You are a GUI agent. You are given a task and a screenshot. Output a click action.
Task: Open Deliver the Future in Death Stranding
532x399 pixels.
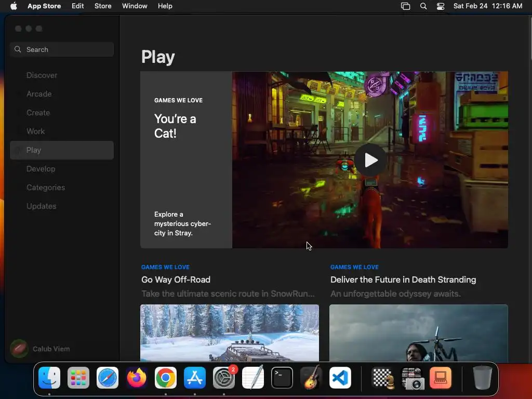403,280
